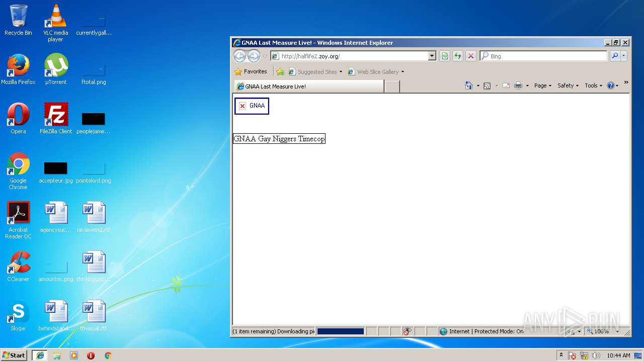Select the Skype desktop shortcut
This screenshot has height=362, width=644.
pyautogui.click(x=18, y=316)
